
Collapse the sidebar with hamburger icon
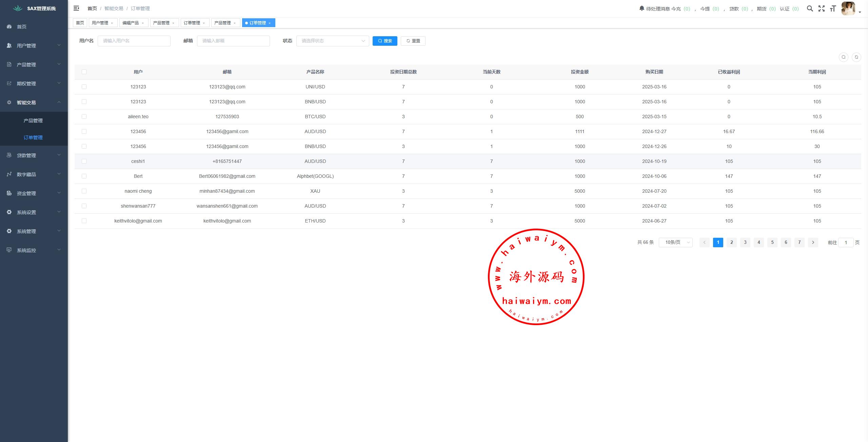coord(76,8)
